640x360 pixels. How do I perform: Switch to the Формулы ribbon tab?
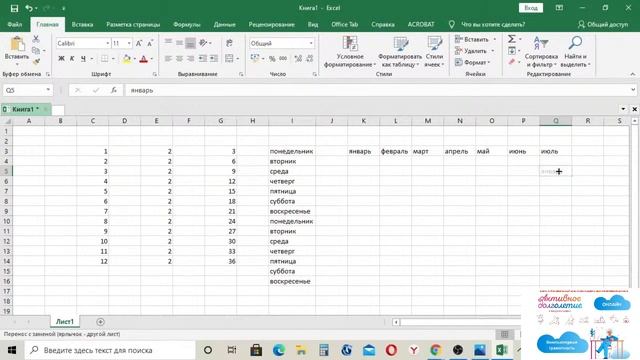coord(187,24)
